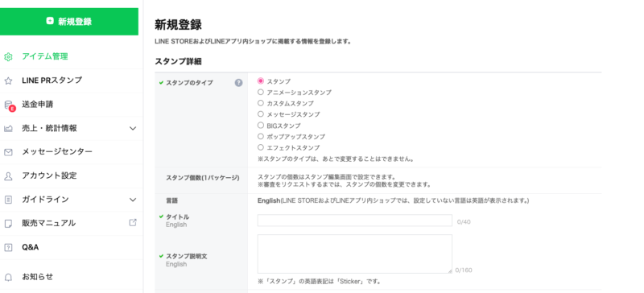Click the envelope icon beside メッセージセンター
This screenshot has height=293, width=644.
click(x=8, y=152)
